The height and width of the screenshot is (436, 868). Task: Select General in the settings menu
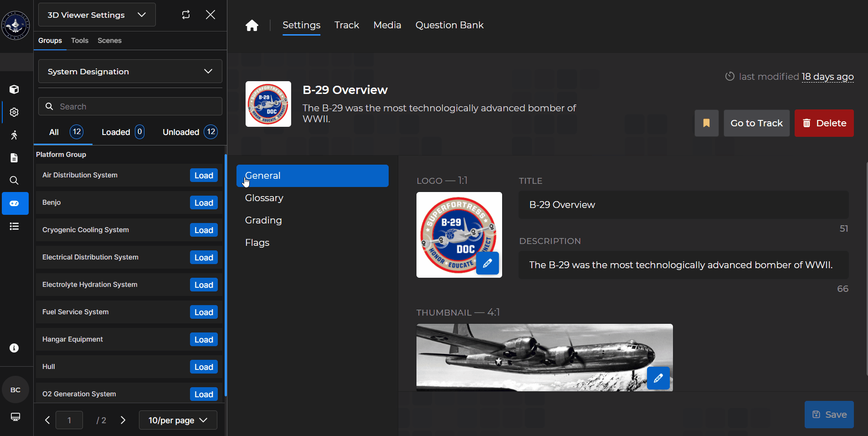point(313,176)
